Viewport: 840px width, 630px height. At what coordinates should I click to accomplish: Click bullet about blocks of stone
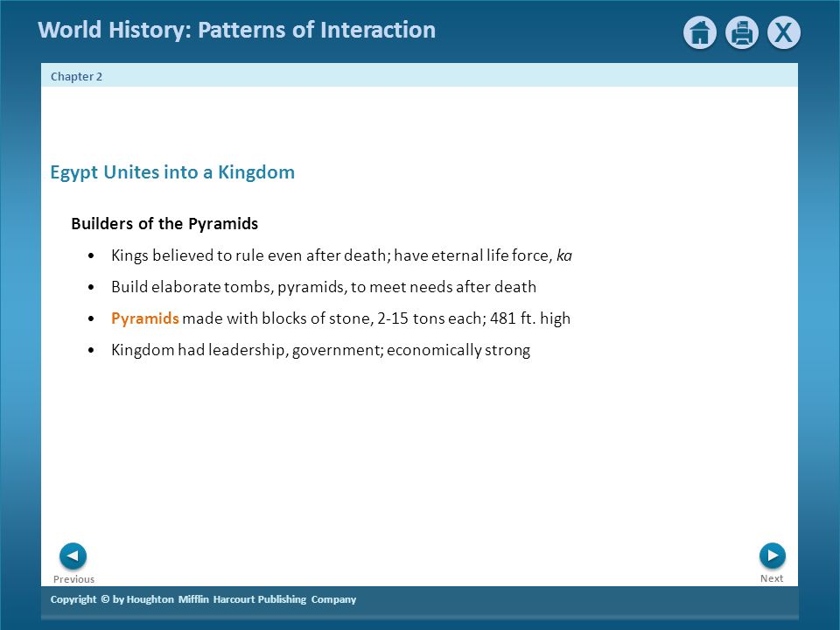[x=340, y=318]
